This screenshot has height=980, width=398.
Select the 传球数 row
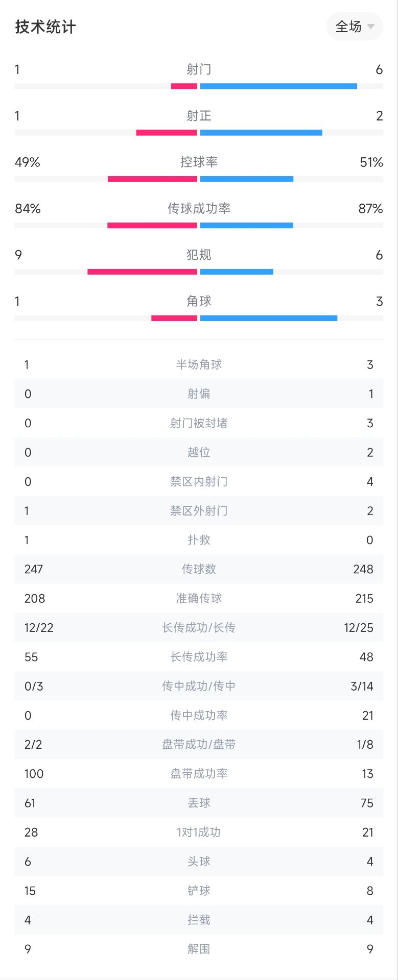[x=199, y=569]
